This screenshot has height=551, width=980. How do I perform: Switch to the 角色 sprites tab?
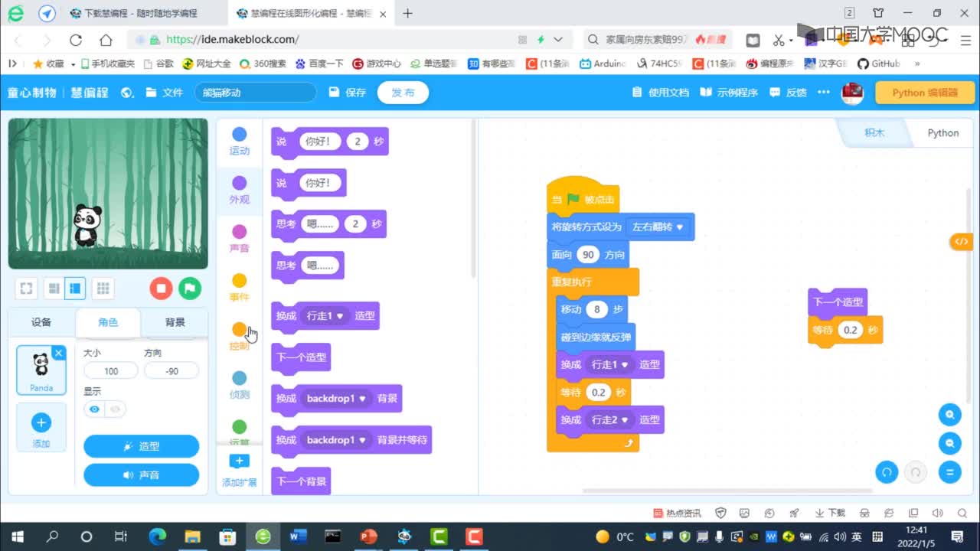[x=108, y=322]
